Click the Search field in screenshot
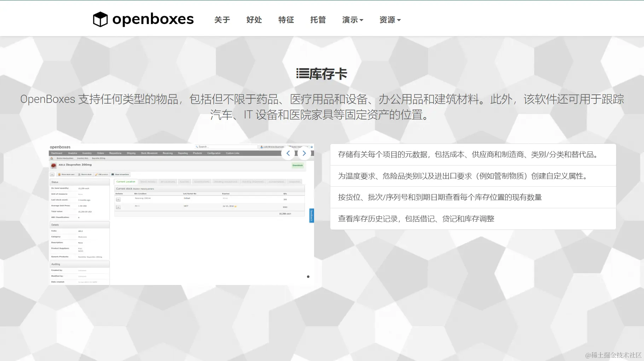The image size is (644, 361). point(226,147)
